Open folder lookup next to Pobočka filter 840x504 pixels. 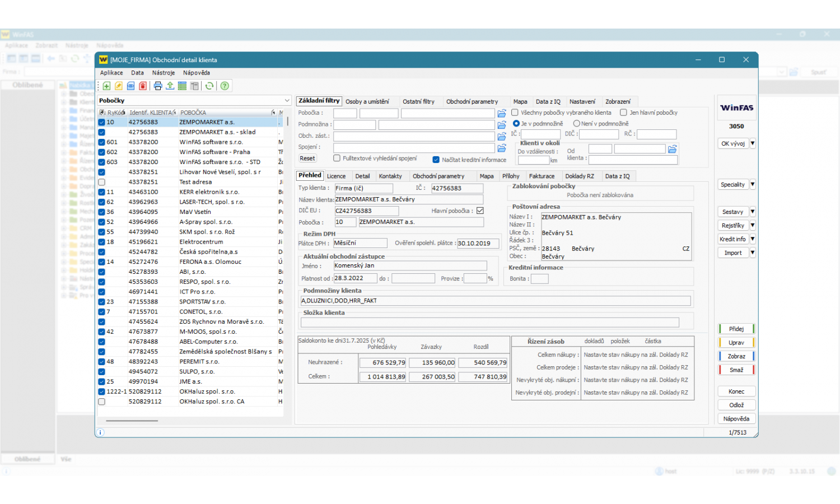click(x=502, y=114)
